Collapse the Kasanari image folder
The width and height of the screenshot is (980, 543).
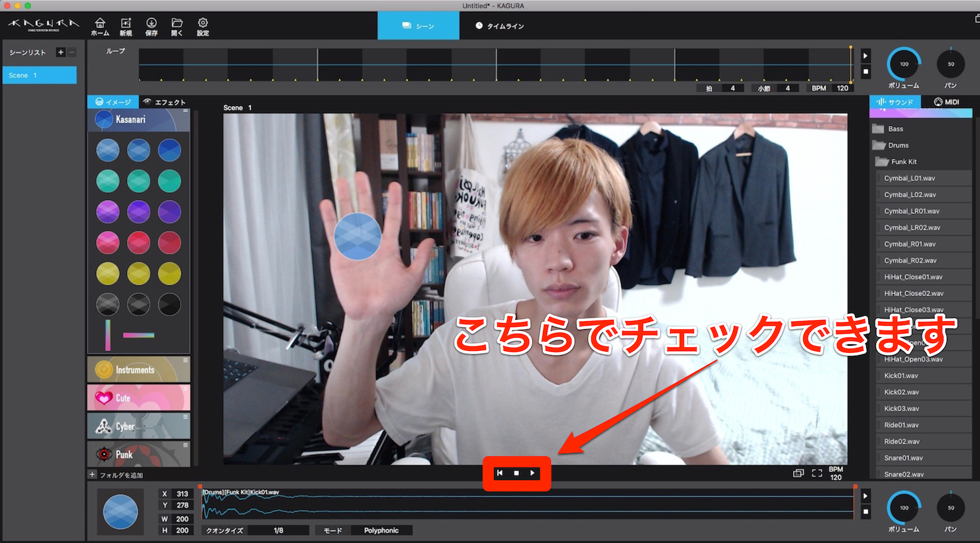coord(139,120)
